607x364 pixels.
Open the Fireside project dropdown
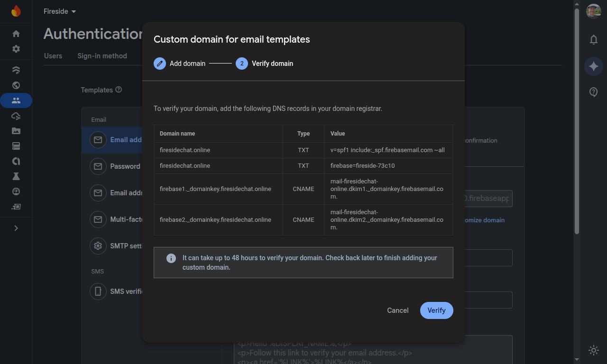click(x=60, y=11)
